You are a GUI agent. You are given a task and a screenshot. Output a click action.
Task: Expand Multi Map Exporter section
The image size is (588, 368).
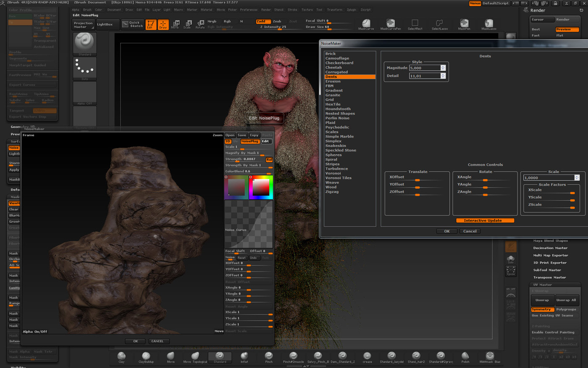click(551, 255)
